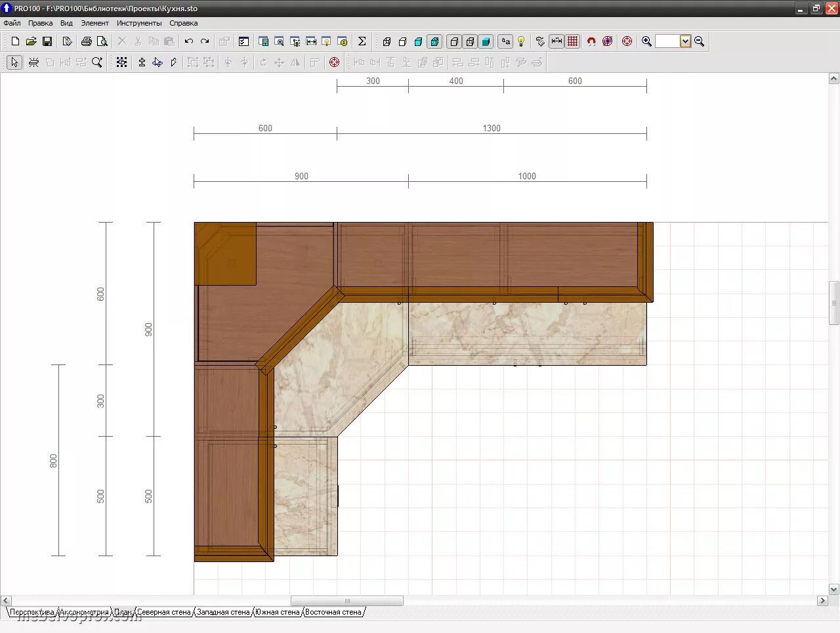The height and width of the screenshot is (633, 840).
Task: Open the Инструменты menu
Action: (x=138, y=23)
